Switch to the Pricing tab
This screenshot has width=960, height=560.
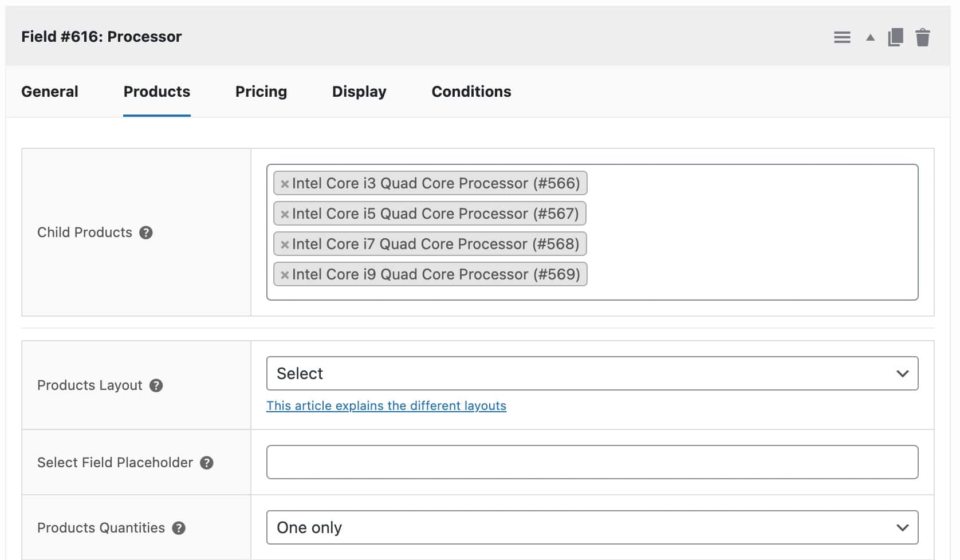261,92
